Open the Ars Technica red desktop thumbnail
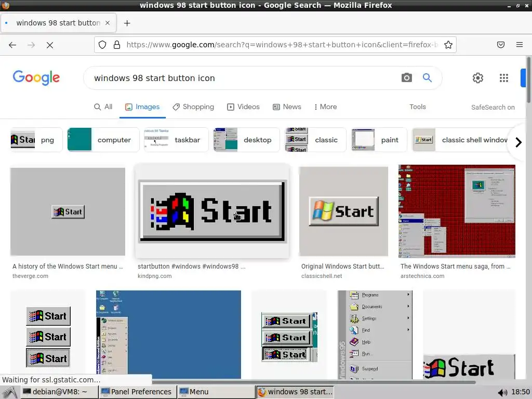Viewport: 532px width, 399px height. tap(457, 211)
